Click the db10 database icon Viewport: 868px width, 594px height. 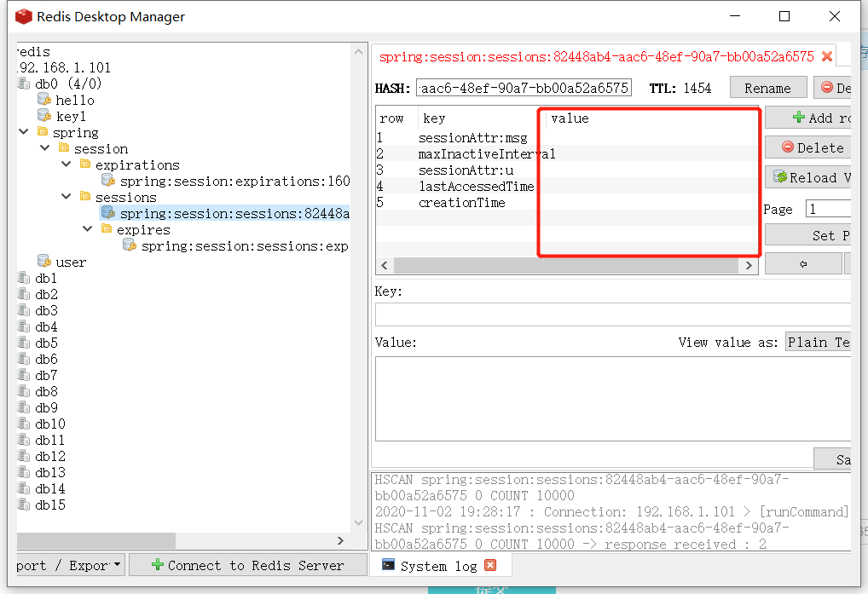click(24, 424)
